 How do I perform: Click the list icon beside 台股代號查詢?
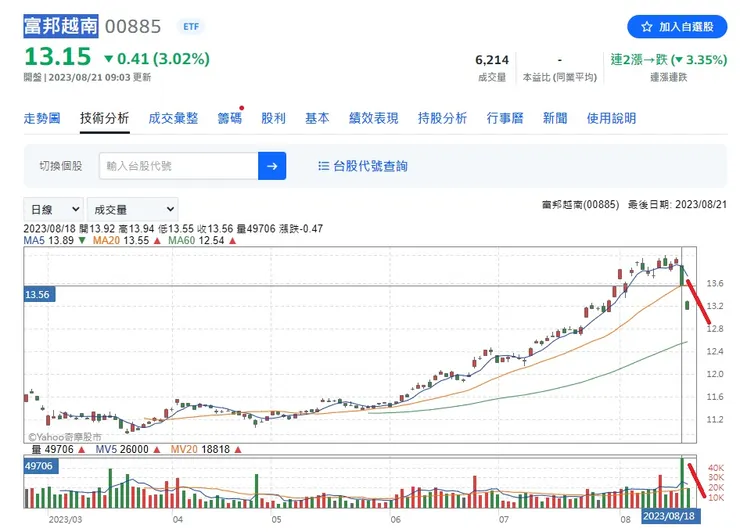323,166
